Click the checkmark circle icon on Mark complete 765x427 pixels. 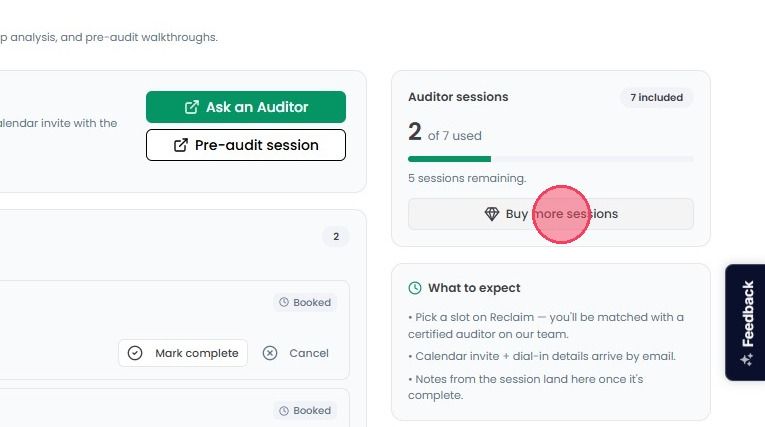pos(135,353)
